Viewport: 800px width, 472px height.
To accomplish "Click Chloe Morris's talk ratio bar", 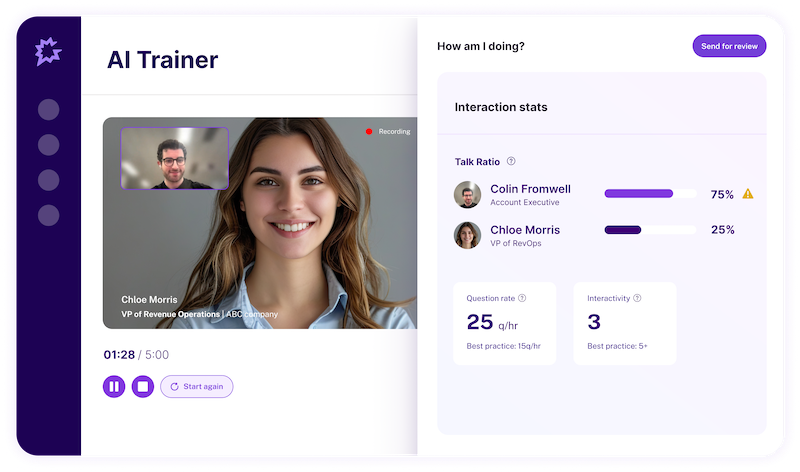I will pyautogui.click(x=650, y=230).
